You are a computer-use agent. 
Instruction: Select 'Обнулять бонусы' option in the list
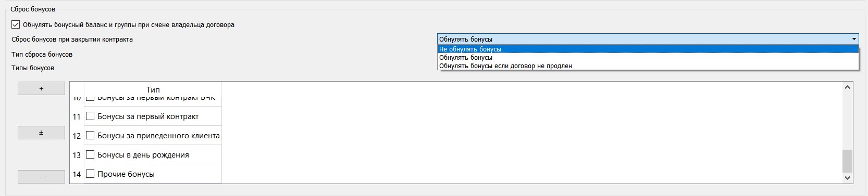(648, 57)
